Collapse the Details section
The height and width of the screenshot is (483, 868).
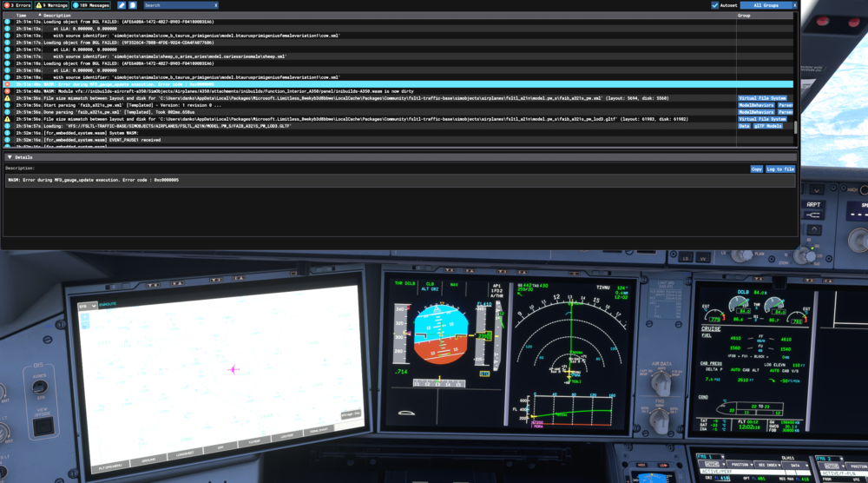(x=10, y=157)
